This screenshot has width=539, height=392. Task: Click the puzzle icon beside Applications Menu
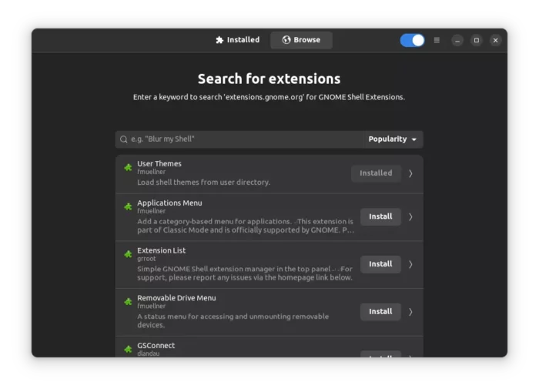128,206
